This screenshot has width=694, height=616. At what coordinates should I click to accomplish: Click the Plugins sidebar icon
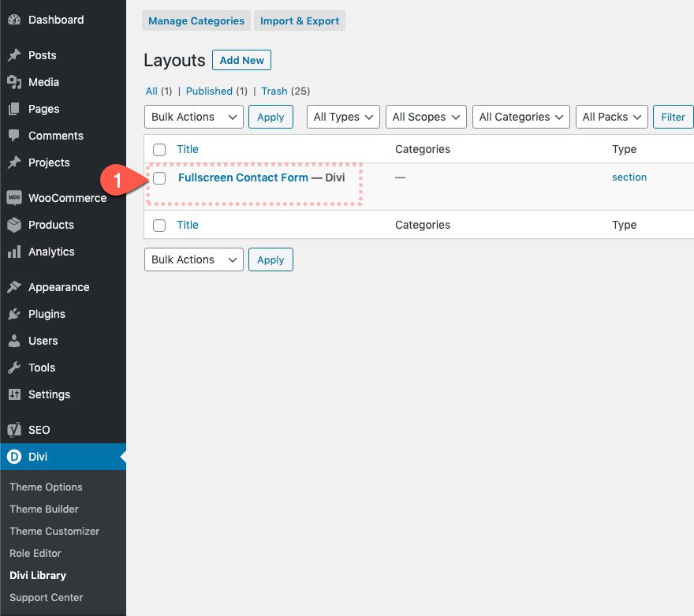point(16,314)
